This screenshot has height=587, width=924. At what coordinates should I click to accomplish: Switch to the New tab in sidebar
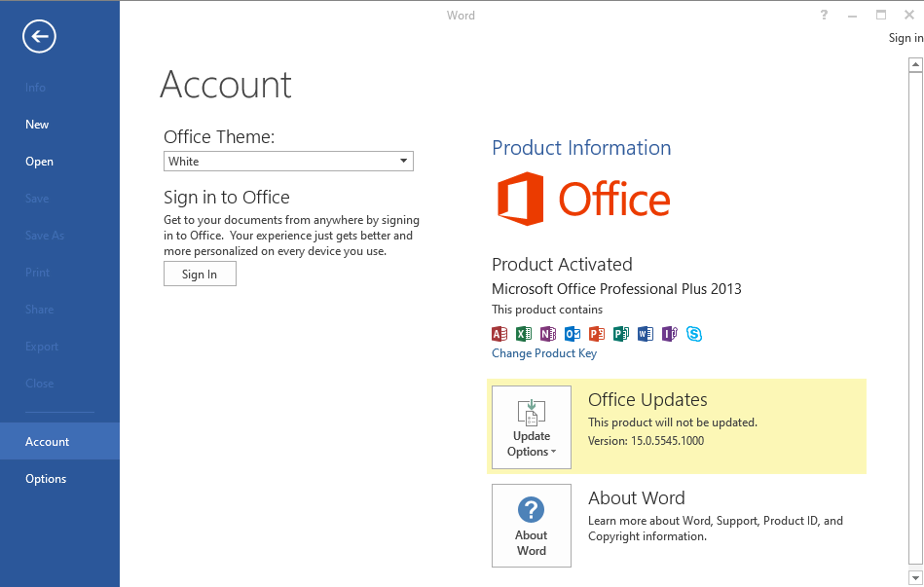pyautogui.click(x=36, y=124)
